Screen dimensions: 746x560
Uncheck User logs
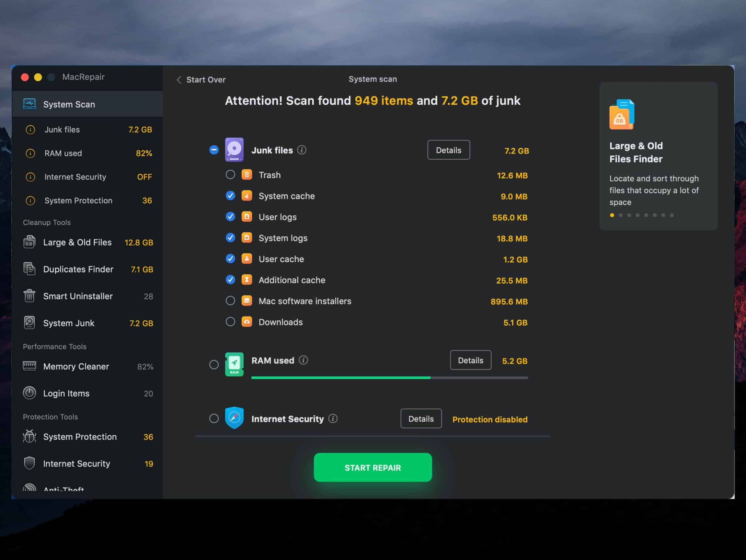coord(230,217)
